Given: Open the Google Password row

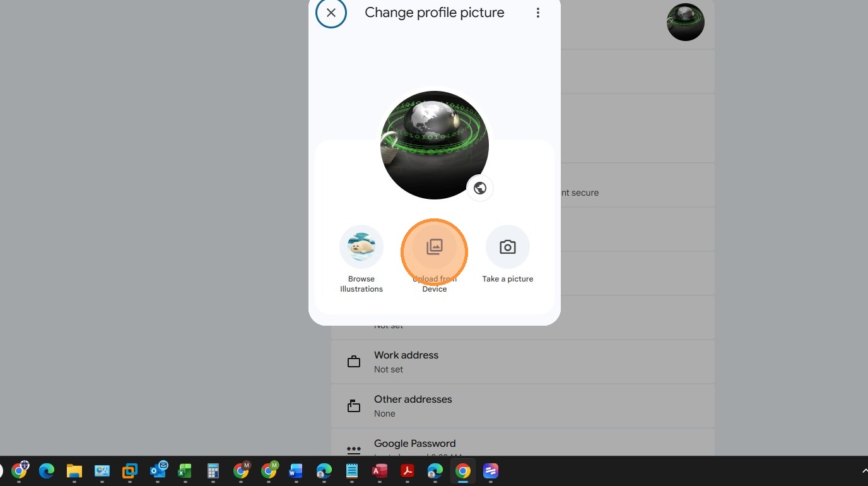Looking at the screenshot, I should coord(523,442).
